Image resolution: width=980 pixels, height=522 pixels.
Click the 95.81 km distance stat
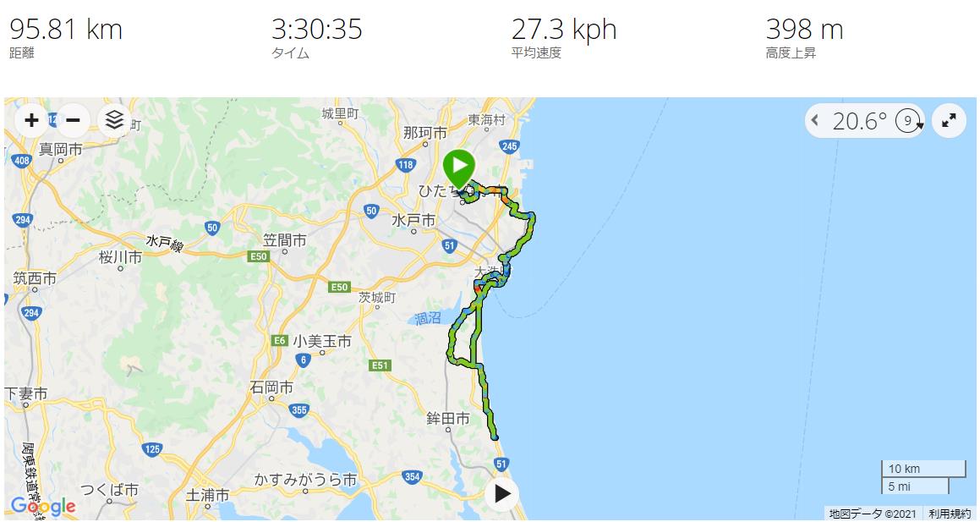pyautogui.click(x=66, y=30)
